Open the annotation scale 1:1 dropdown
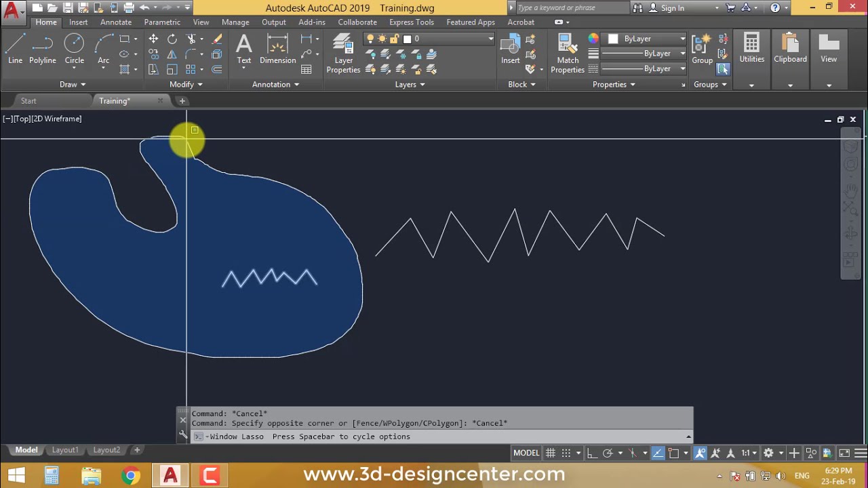Viewport: 868px width, 488px height. (749, 453)
